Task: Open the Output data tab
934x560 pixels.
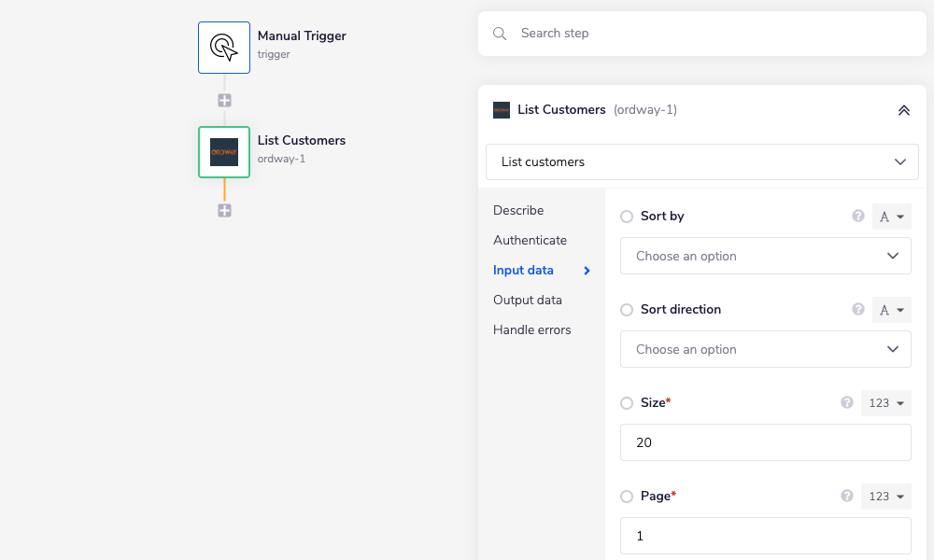Action: [528, 300]
